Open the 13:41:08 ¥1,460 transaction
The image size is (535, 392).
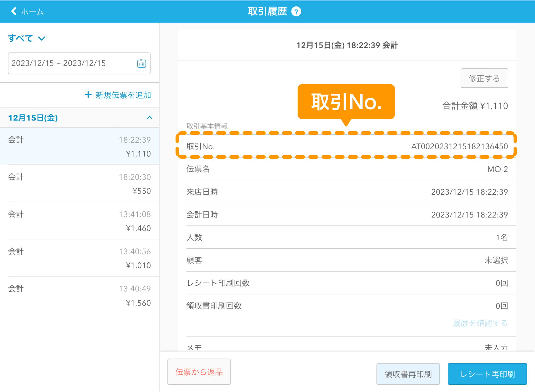[x=79, y=221]
